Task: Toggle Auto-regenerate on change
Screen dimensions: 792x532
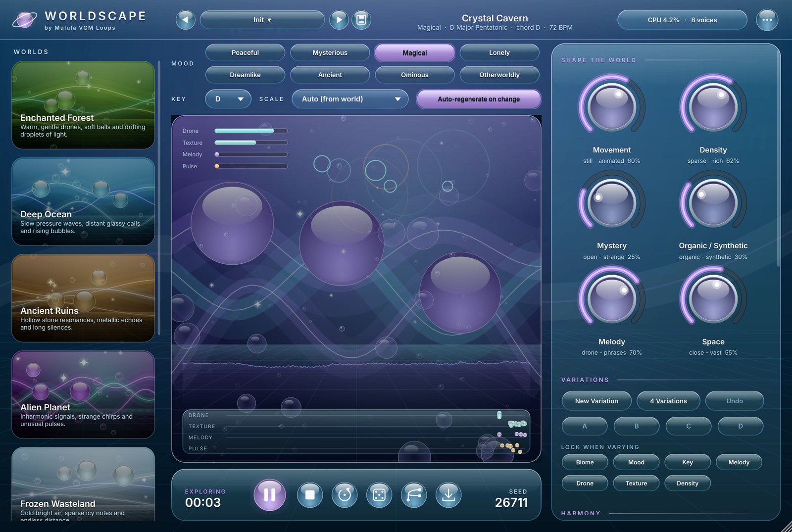Action: tap(479, 99)
